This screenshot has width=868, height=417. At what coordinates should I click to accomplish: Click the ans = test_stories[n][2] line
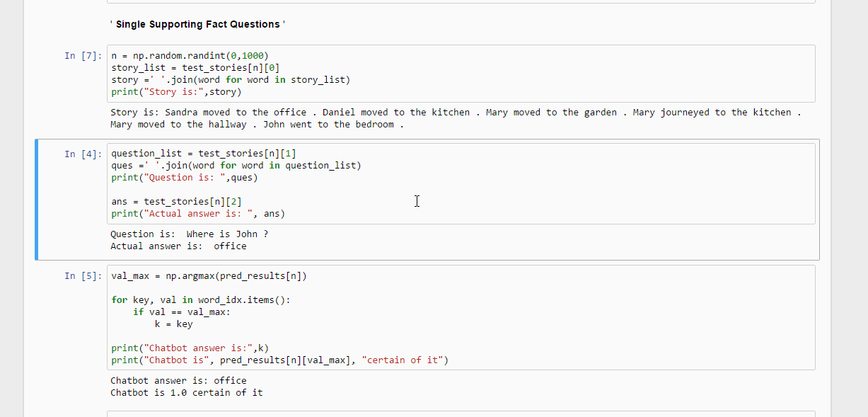176,202
